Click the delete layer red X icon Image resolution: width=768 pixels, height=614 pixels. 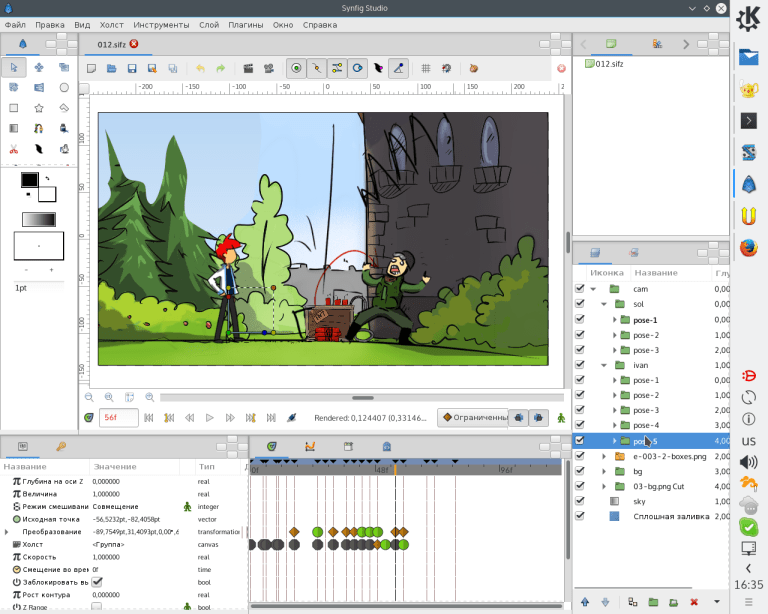(x=694, y=601)
